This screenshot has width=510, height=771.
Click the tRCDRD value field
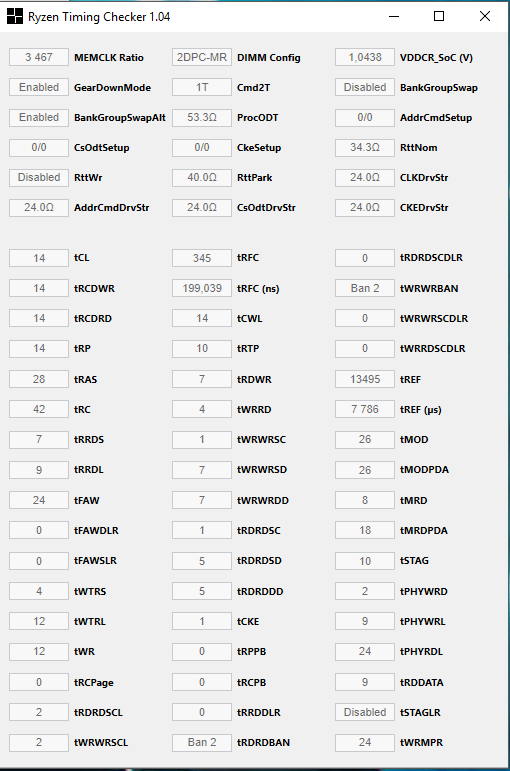point(39,318)
